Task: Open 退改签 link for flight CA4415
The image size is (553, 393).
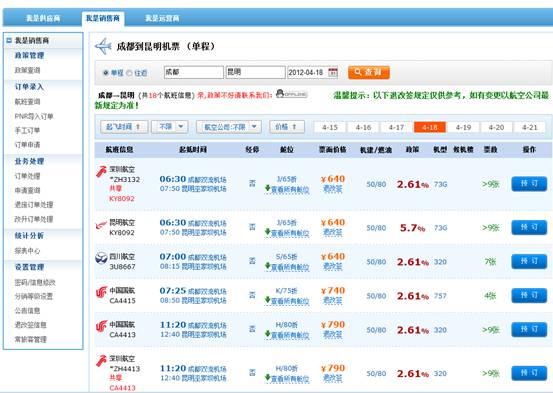Action: (333, 301)
